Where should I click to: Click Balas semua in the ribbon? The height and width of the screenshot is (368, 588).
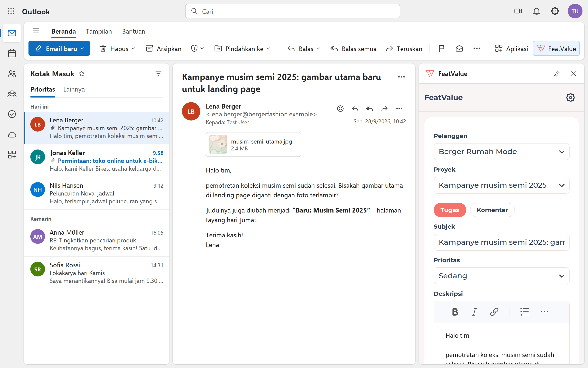353,49
